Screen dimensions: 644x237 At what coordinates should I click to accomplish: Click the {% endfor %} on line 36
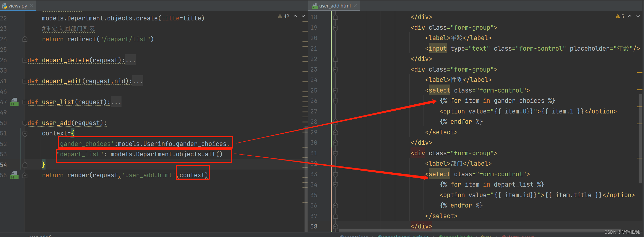tap(461, 205)
